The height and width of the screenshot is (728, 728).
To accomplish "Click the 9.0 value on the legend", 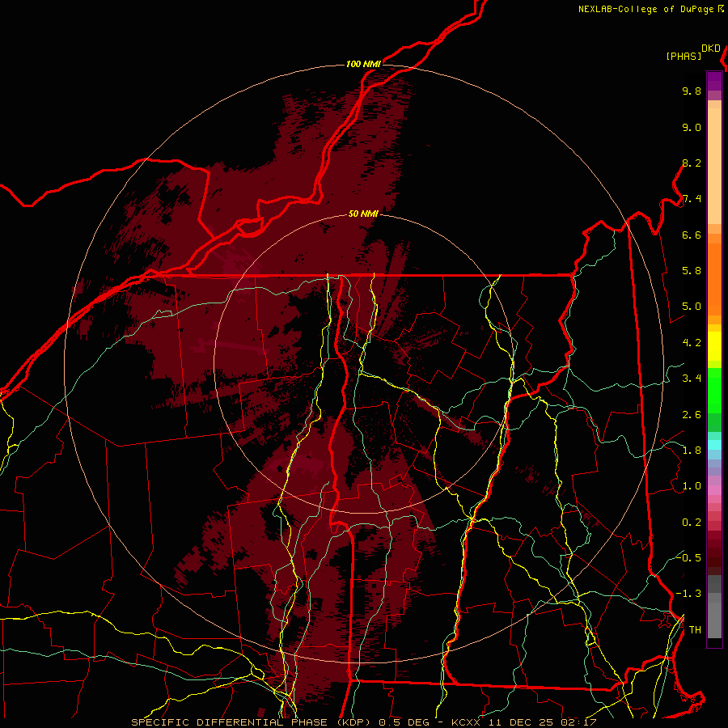I will click(x=692, y=127).
